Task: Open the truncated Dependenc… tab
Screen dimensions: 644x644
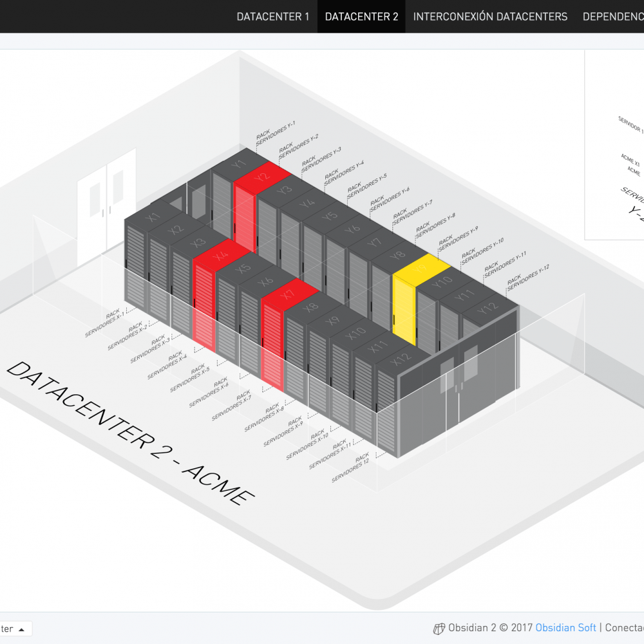Action: pyautogui.click(x=612, y=17)
